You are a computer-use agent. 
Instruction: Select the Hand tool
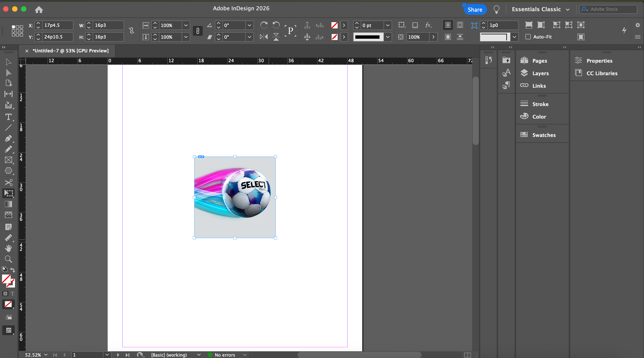(x=8, y=248)
